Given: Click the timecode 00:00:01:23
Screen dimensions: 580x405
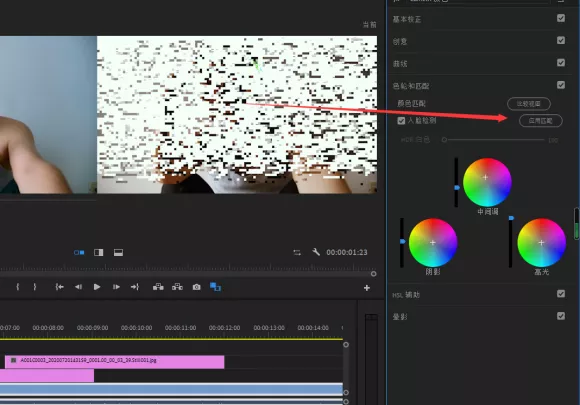Looking at the screenshot, I should pos(347,252).
